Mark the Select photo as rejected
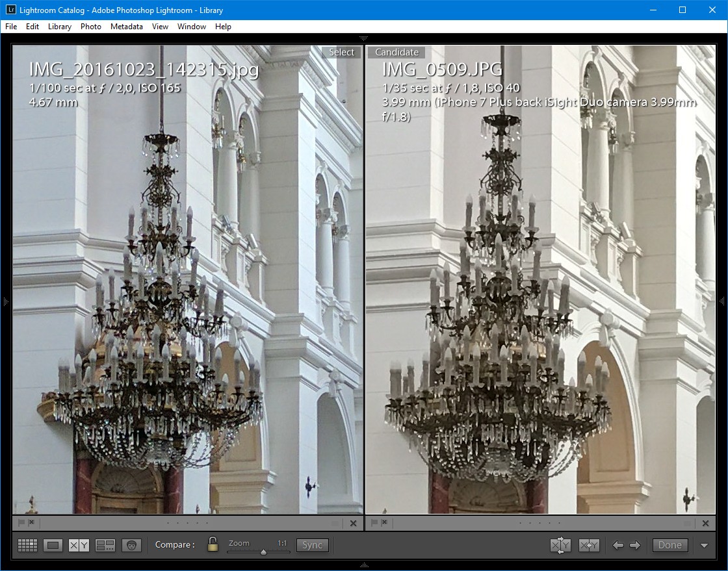This screenshot has height=571, width=728. coord(32,522)
